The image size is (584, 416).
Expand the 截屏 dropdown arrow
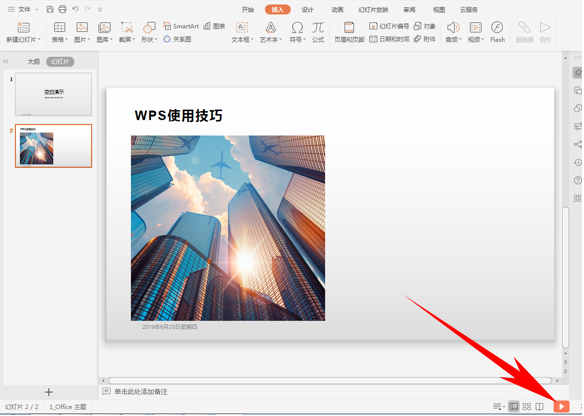tap(133, 39)
